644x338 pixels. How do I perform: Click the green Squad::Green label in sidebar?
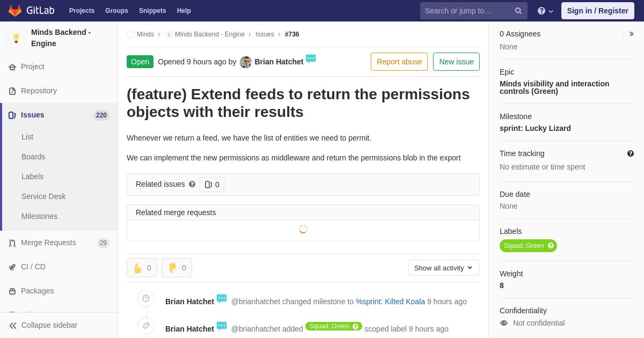524,246
